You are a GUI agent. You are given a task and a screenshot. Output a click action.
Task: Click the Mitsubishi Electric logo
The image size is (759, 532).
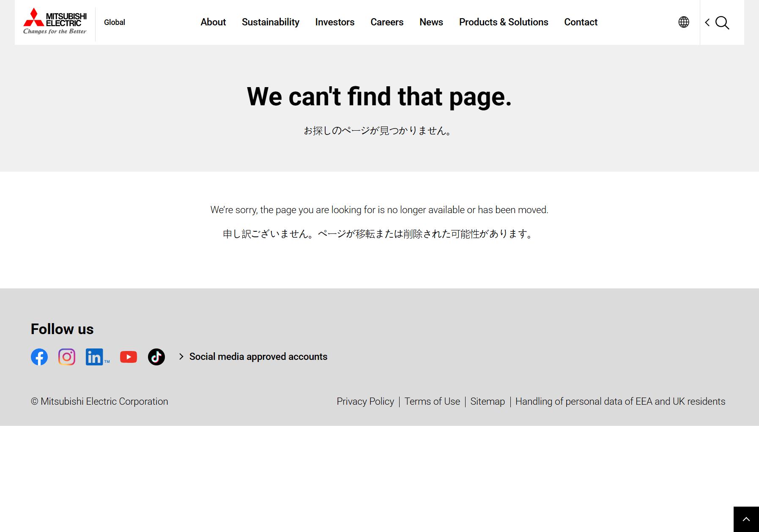(55, 21)
